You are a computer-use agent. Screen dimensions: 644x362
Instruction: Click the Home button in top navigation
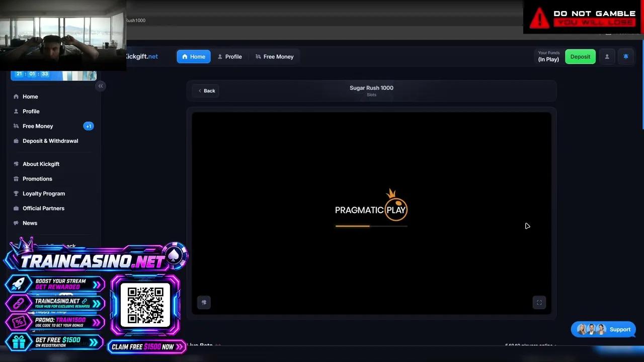194,57
